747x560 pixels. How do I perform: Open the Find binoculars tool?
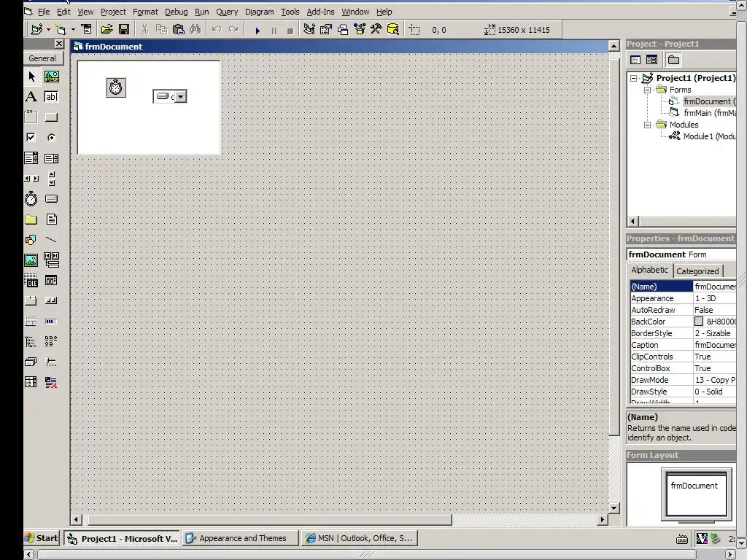[196, 29]
